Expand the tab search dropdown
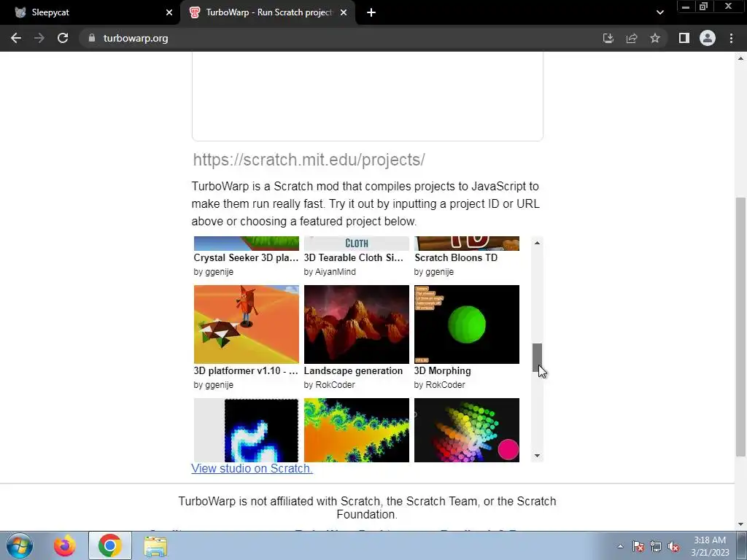747x560 pixels. click(659, 12)
